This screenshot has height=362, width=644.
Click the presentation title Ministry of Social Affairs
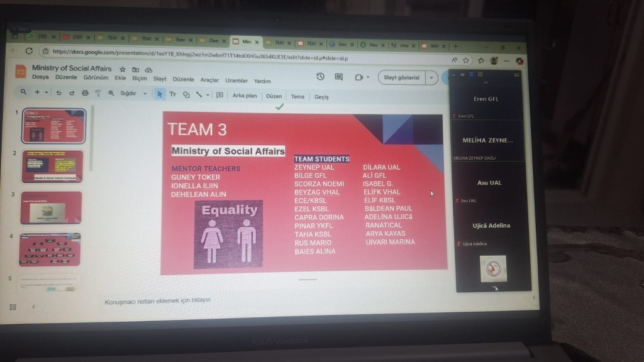tap(72, 68)
